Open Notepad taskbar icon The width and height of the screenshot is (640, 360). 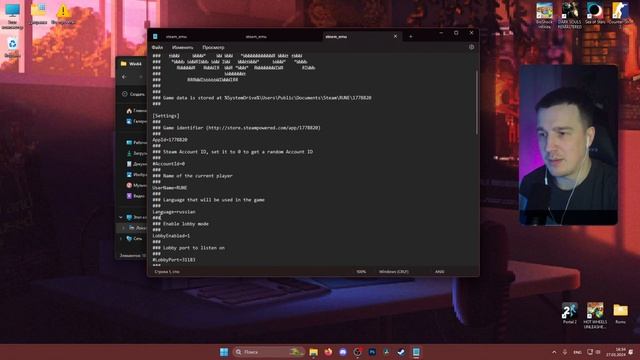pos(416,352)
